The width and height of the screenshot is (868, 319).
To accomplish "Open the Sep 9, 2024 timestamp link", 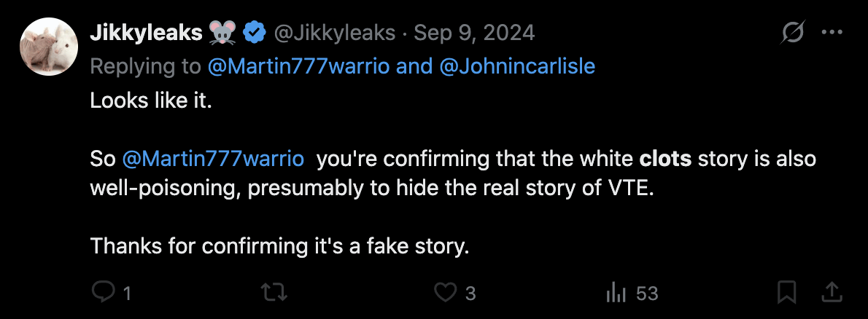I will tap(474, 33).
